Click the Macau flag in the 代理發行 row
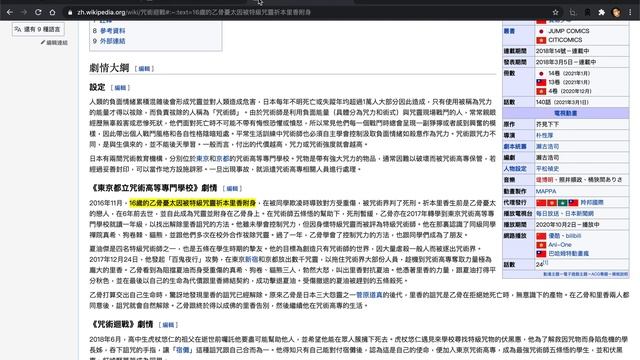Screen dimensions: 640x360 pos(562,202)
